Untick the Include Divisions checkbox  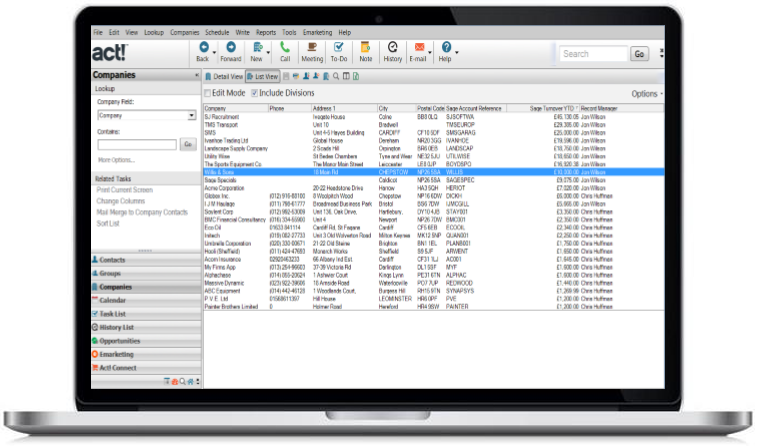(254, 93)
